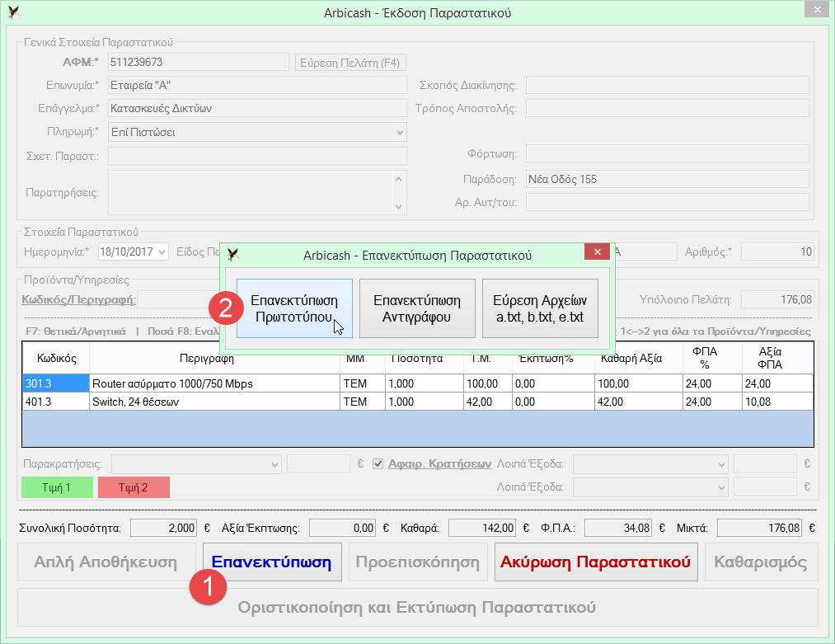The image size is (835, 644).
Task: Click the Αρ. Αυτ/του field
Action: point(667,202)
